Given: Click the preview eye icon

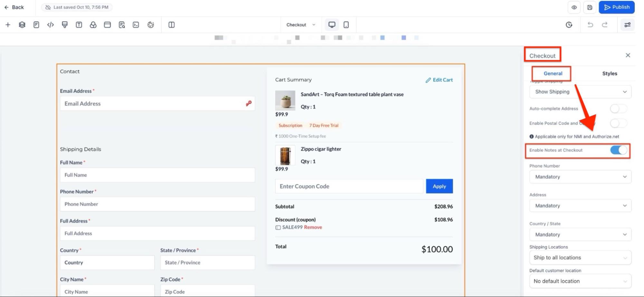Looking at the screenshot, I should point(574,7).
